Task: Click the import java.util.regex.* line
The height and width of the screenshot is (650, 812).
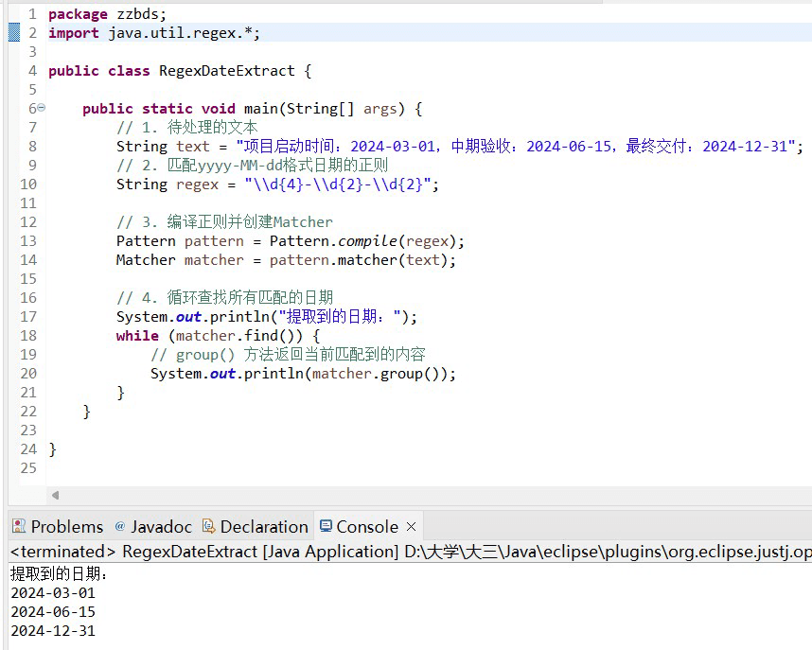Action: [154, 33]
